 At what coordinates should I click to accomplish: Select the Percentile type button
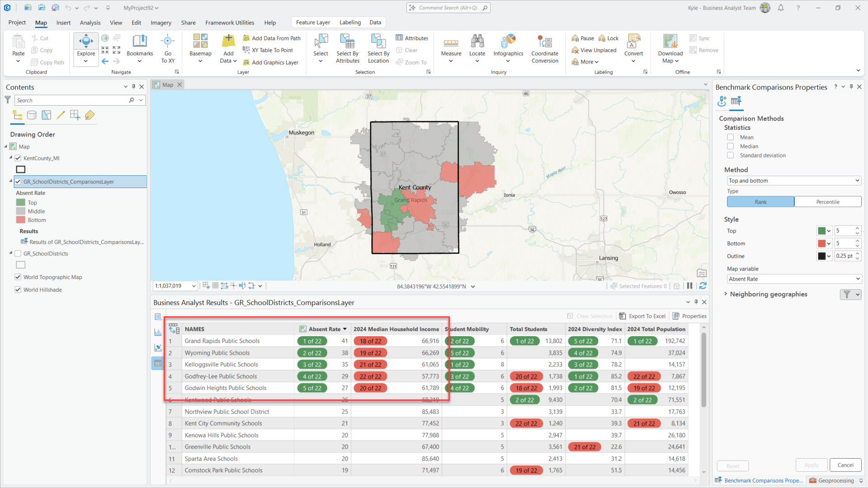click(827, 202)
